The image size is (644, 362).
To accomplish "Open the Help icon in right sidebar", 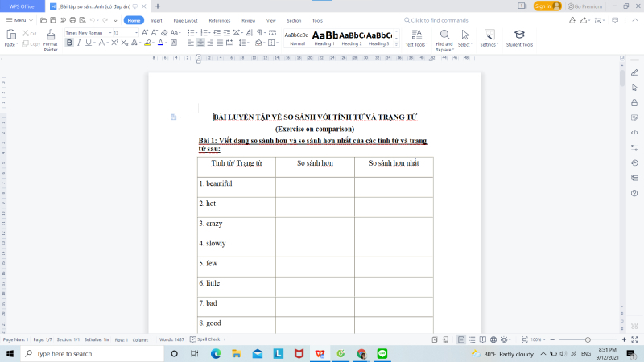I will click(x=634, y=193).
